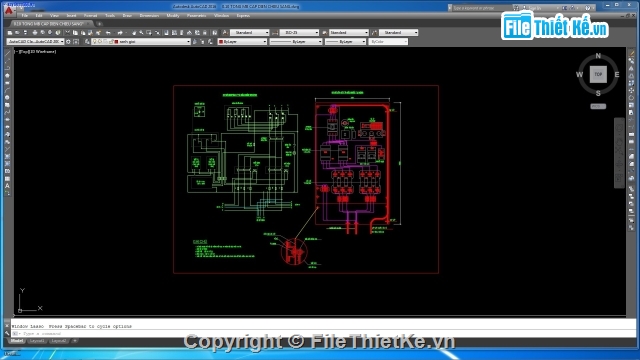Viewport: 640px width, 360px height.
Task: Open the Layer Properties Manager icon
Action: coord(87,42)
